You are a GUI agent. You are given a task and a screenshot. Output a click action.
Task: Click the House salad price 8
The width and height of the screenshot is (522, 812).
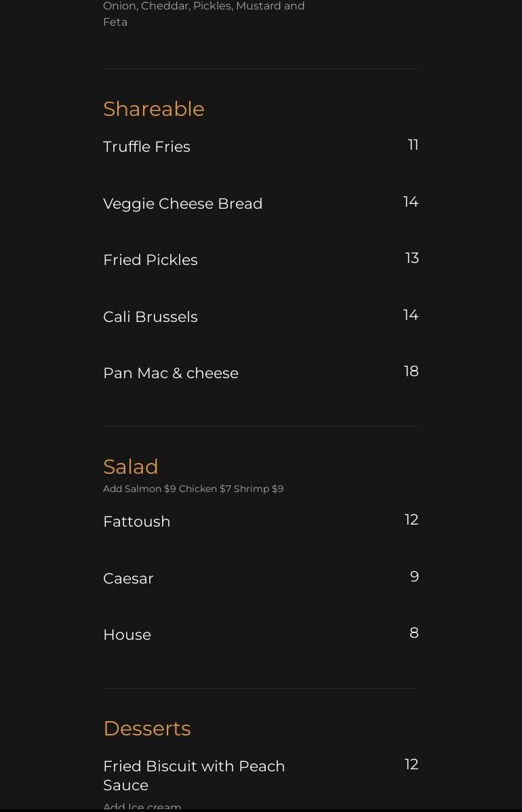tap(414, 633)
